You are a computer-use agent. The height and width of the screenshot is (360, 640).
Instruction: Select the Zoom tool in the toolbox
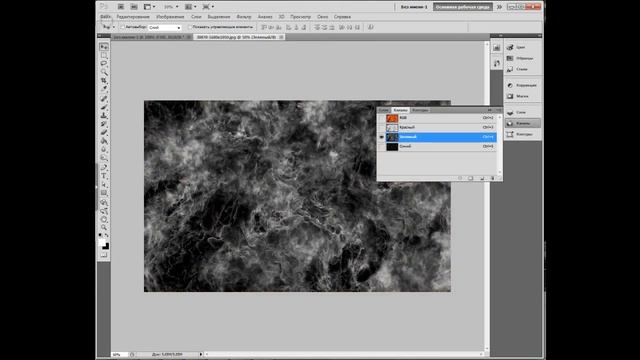pyautogui.click(x=104, y=228)
